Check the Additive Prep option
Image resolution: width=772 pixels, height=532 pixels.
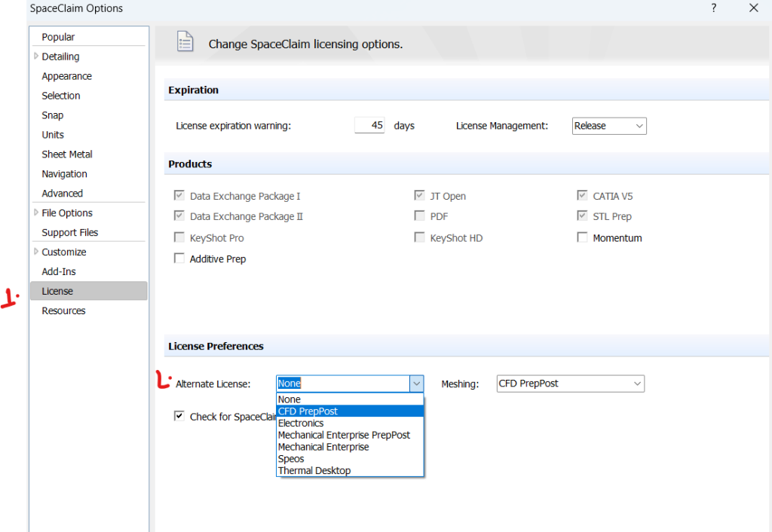coord(179,258)
